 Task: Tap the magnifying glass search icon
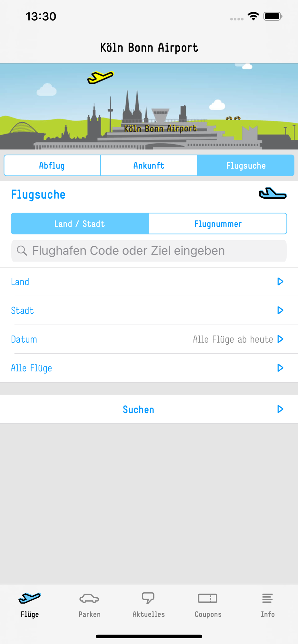pyautogui.click(x=22, y=251)
